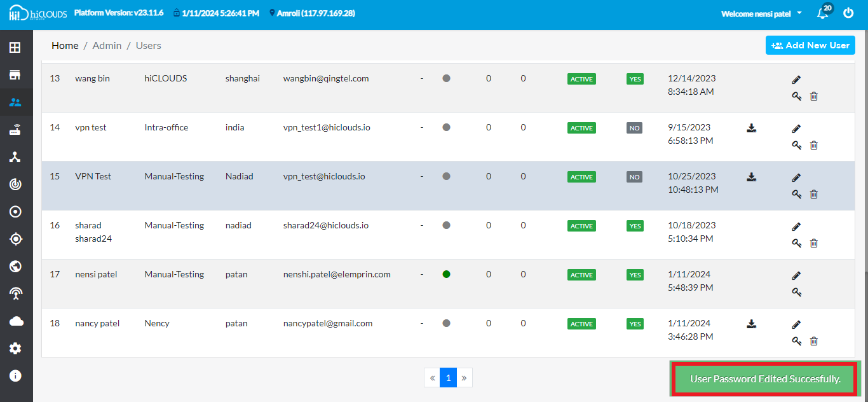Click hiCLOUDS logo
The image size is (868, 402).
[37, 14]
